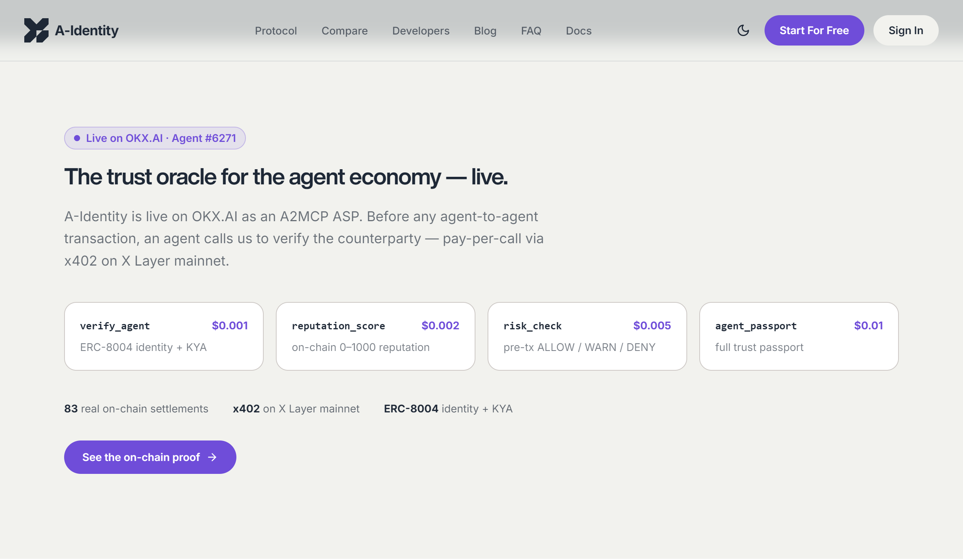Click the Sign In button
963x560 pixels.
pyautogui.click(x=906, y=31)
